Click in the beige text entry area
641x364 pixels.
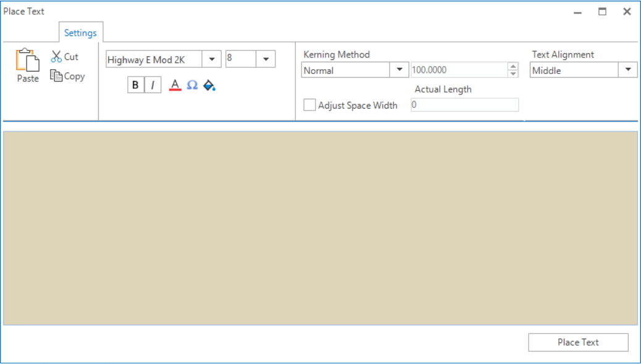(x=320, y=228)
